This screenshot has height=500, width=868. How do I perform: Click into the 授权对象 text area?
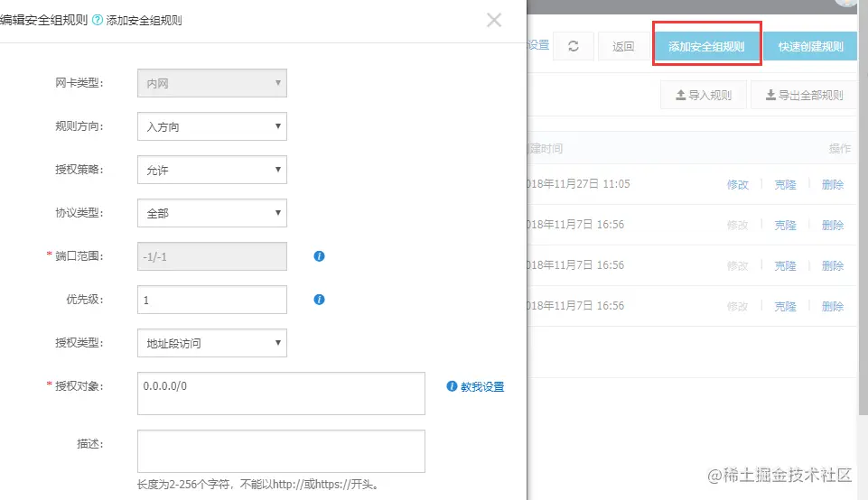point(281,394)
